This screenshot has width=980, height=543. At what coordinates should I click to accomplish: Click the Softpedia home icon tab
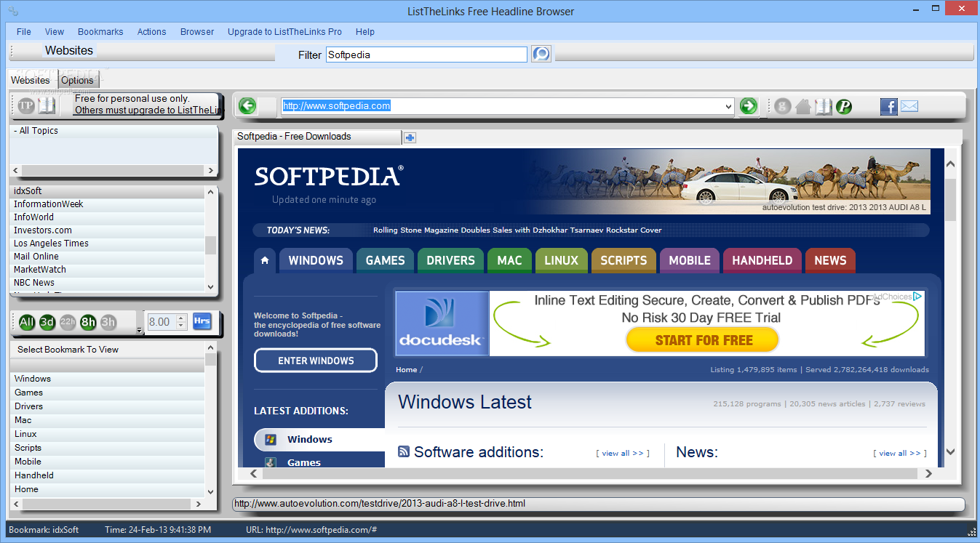click(264, 260)
